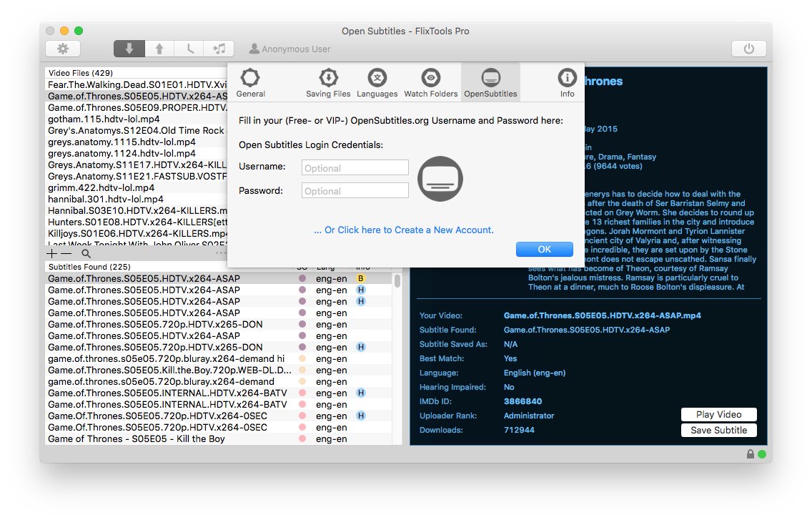Open the Watch Folders preferences tab

click(431, 83)
